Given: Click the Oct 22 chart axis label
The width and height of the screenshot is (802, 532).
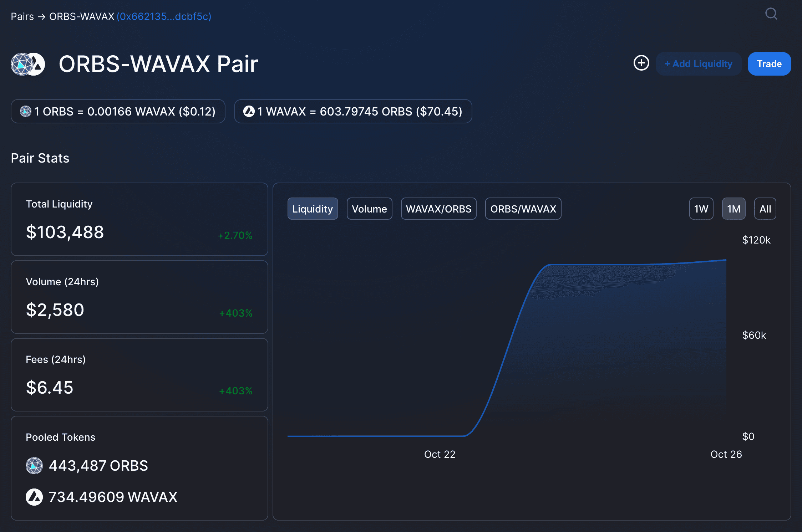Looking at the screenshot, I should tap(440, 454).
